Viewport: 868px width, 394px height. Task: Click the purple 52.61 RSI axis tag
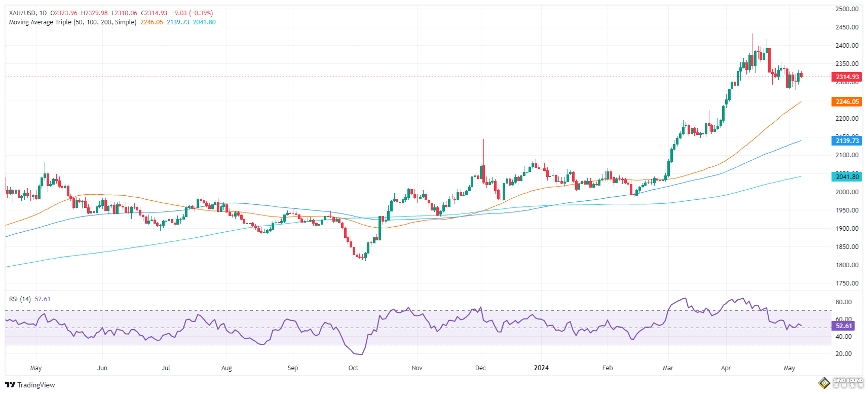pyautogui.click(x=844, y=326)
